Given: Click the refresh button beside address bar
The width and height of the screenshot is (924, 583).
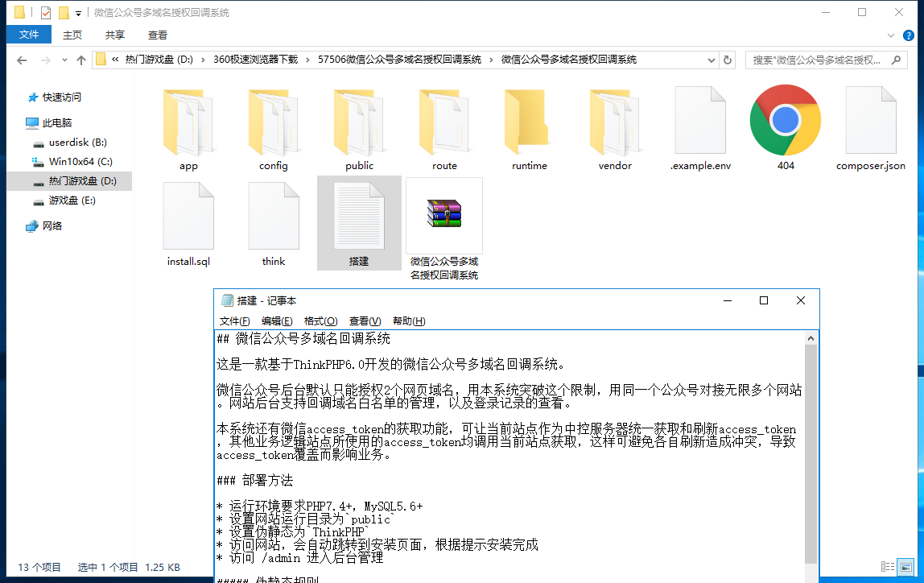Looking at the screenshot, I should tap(728, 60).
